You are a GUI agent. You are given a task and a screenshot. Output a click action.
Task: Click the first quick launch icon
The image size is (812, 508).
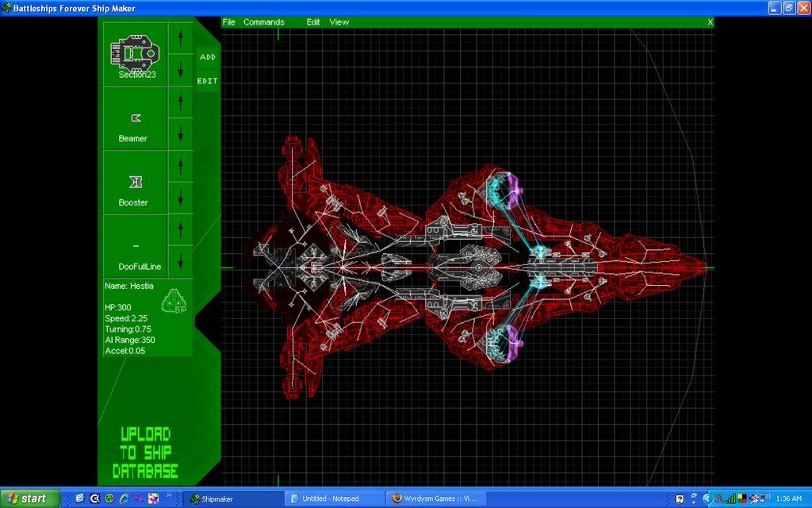(x=80, y=498)
